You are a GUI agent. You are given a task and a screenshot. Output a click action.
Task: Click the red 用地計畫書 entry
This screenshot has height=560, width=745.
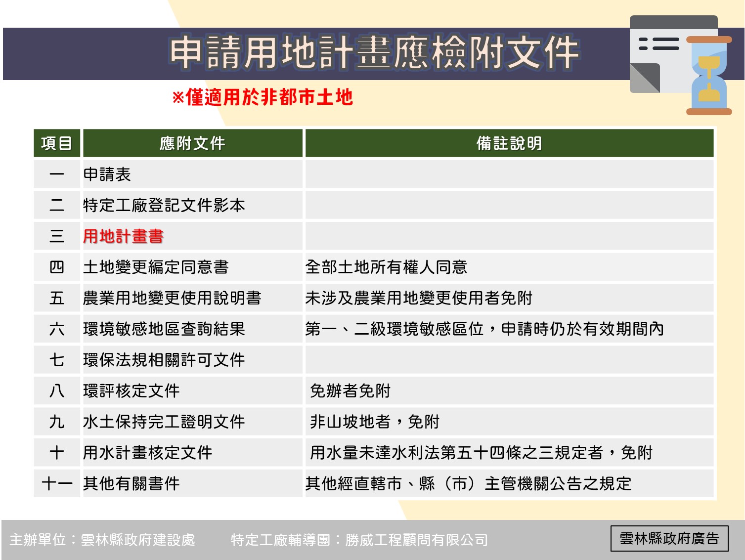123,236
